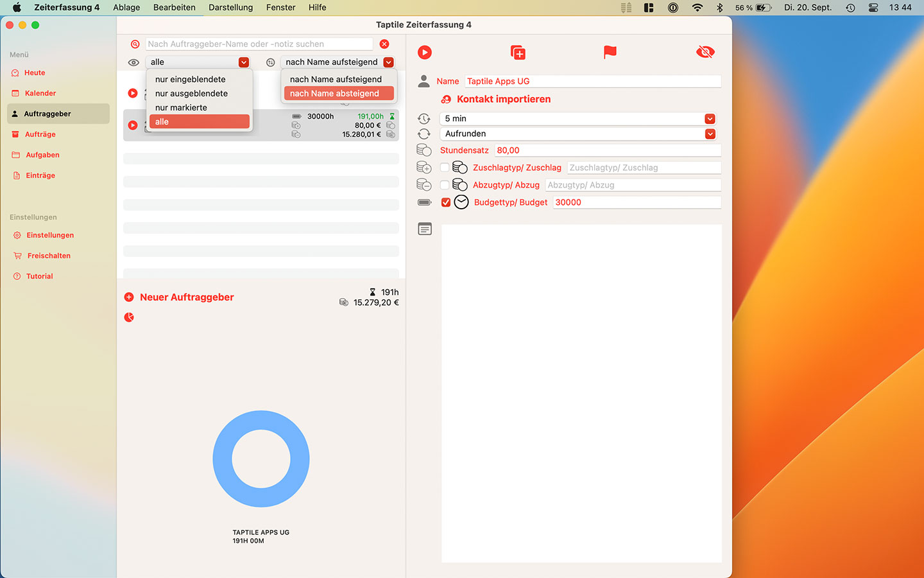Click the sort arrows icon
The height and width of the screenshot is (578, 924).
pos(271,62)
